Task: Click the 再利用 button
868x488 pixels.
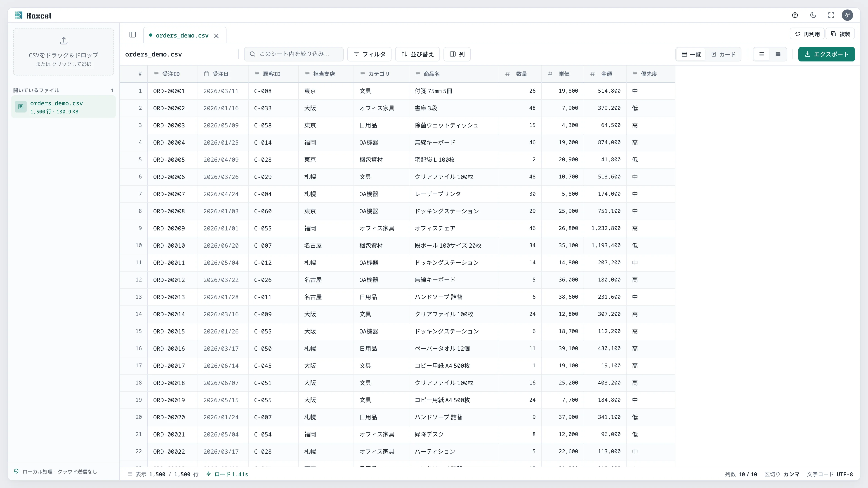Action: tap(807, 34)
